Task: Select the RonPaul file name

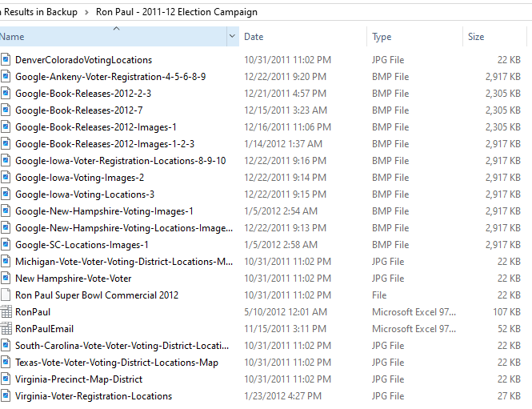Action: pos(33,312)
